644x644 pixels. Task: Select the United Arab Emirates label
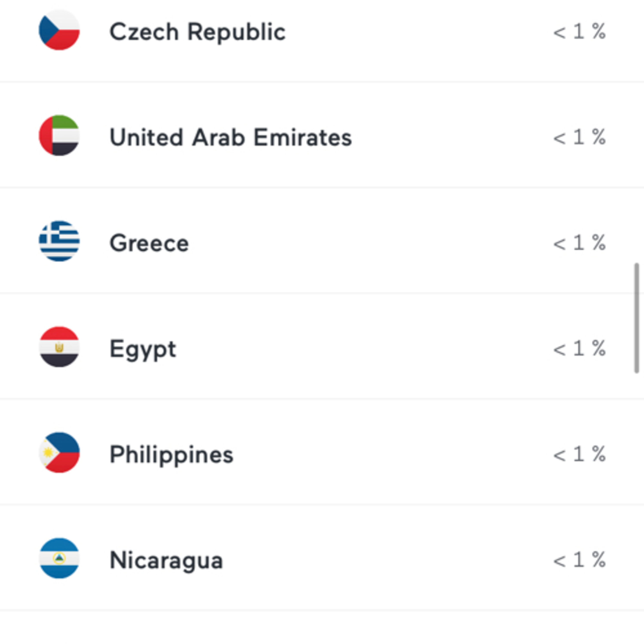[231, 137]
